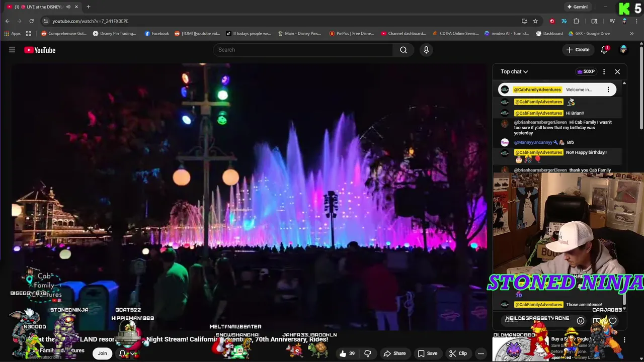644x362 pixels.
Task: Send a heart reaction in chat
Action: pyautogui.click(x=613, y=321)
